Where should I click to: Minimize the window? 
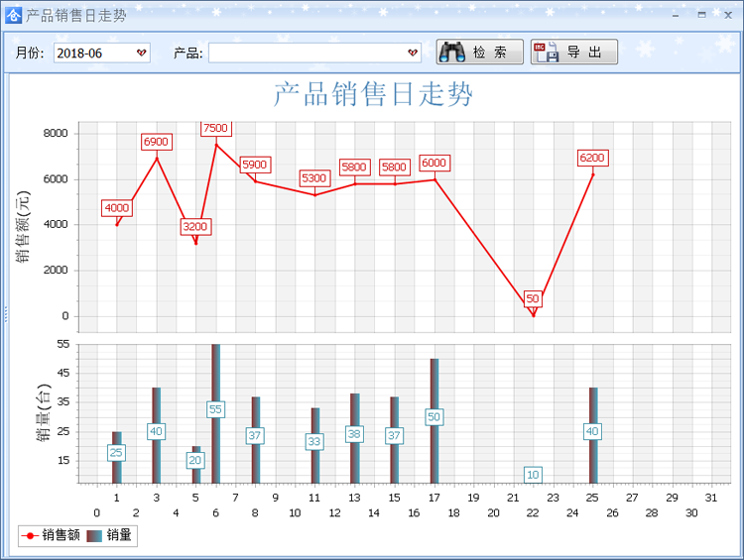[x=676, y=15]
